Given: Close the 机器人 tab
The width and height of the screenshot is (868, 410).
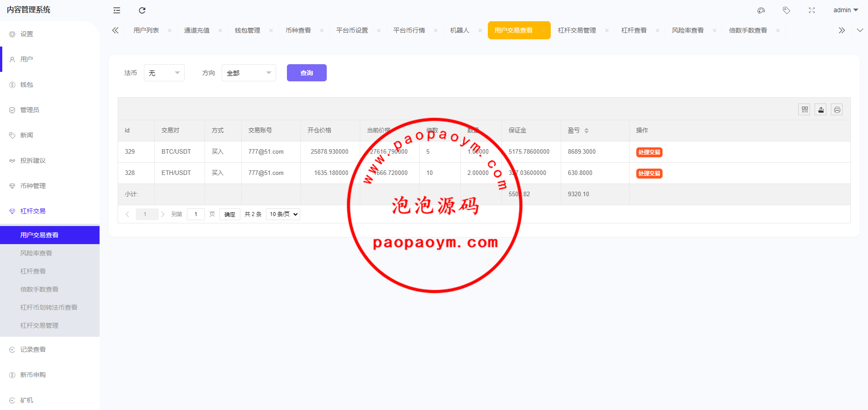Looking at the screenshot, I should coord(480,30).
